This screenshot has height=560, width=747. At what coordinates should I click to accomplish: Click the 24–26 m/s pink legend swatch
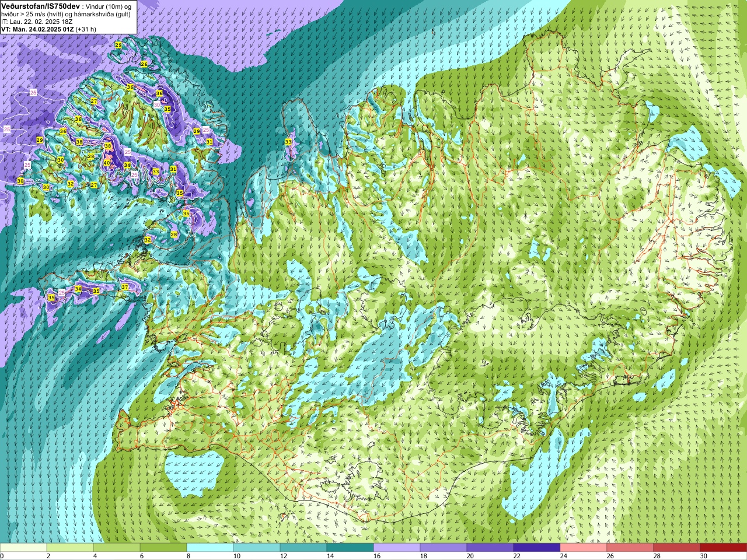(584, 548)
